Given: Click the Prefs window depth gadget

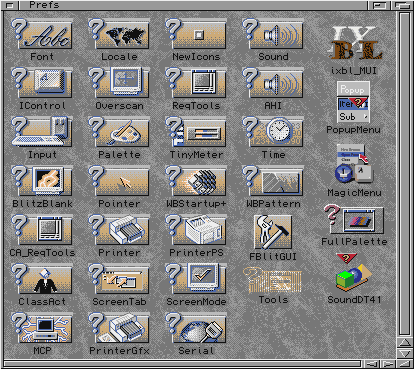Looking at the screenshot, I should click(x=403, y=5).
